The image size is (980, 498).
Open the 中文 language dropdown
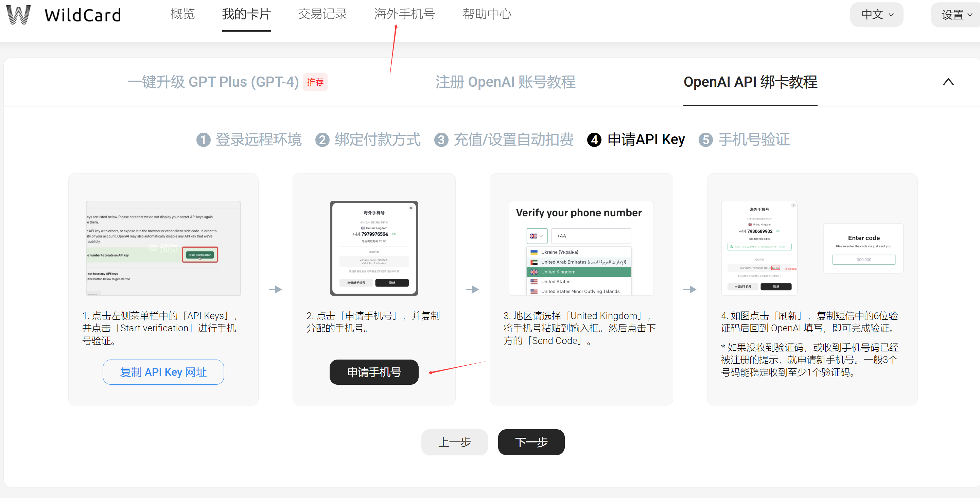pos(876,15)
